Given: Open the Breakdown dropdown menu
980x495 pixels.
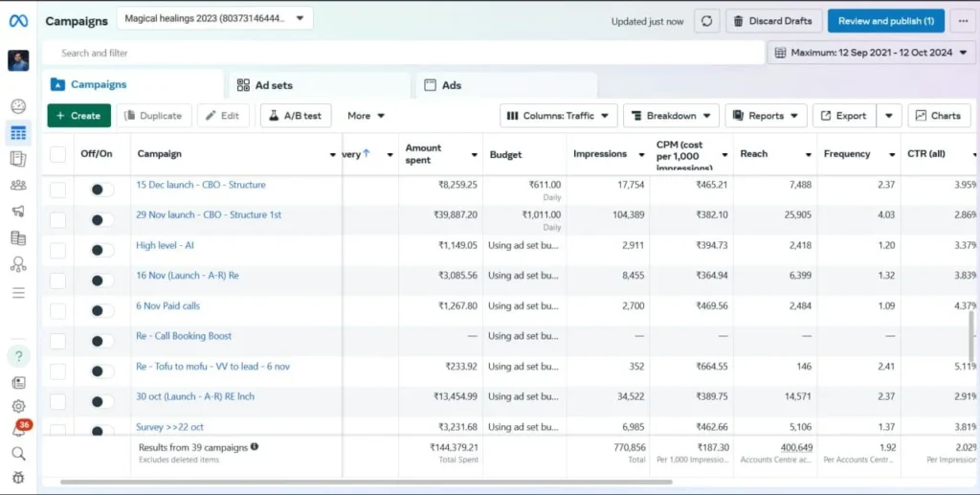Looking at the screenshot, I should pyautogui.click(x=670, y=116).
